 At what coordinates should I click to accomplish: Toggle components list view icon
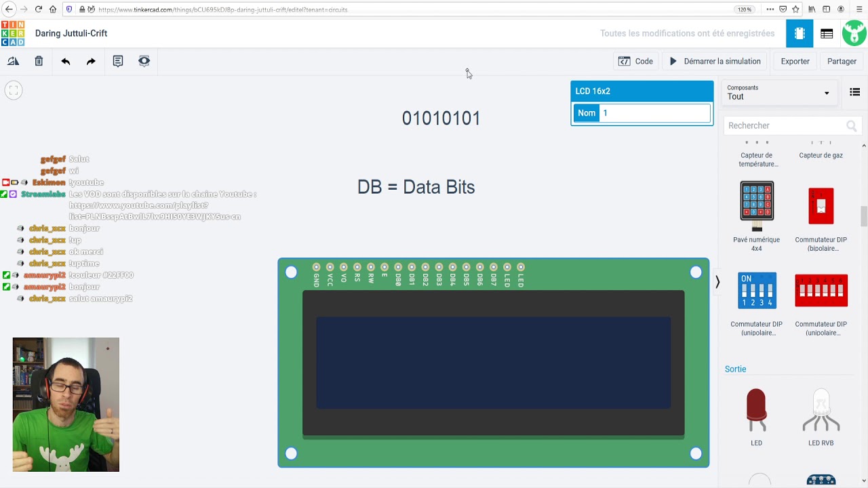854,92
